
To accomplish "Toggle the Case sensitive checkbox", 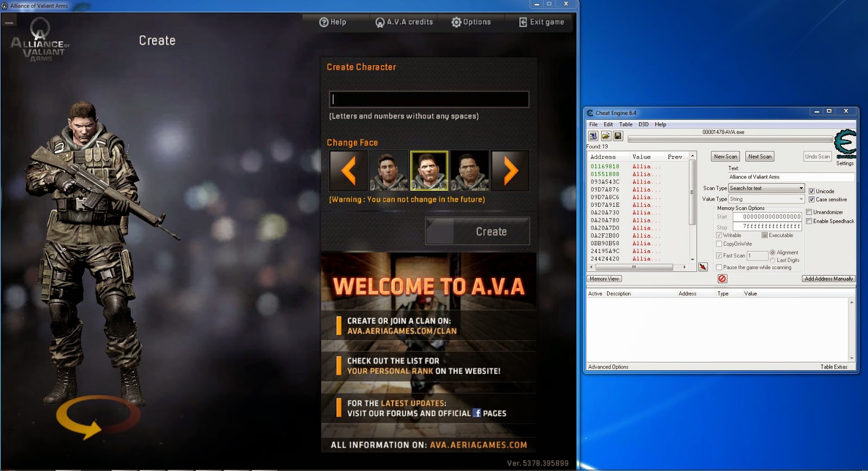I will [x=812, y=199].
